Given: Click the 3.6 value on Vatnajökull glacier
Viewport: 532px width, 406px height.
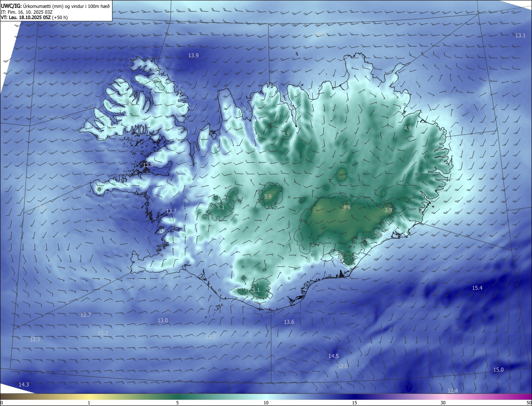Looking at the screenshot, I should click(347, 208).
